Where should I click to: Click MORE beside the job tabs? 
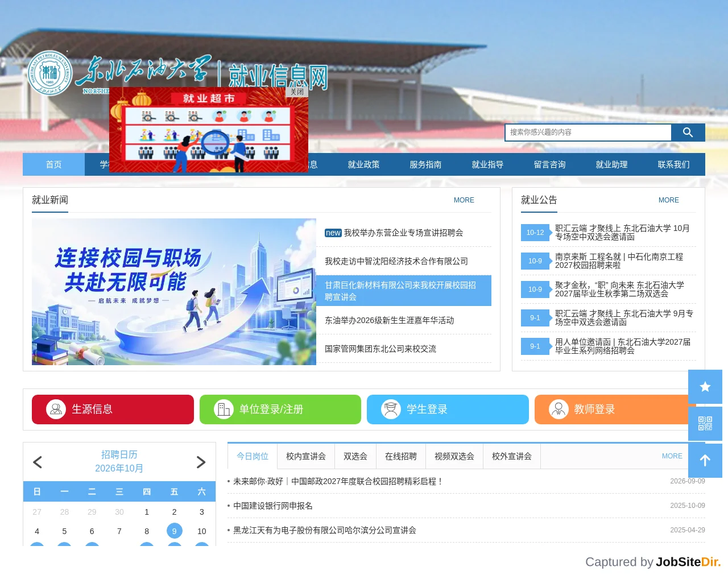(672, 456)
